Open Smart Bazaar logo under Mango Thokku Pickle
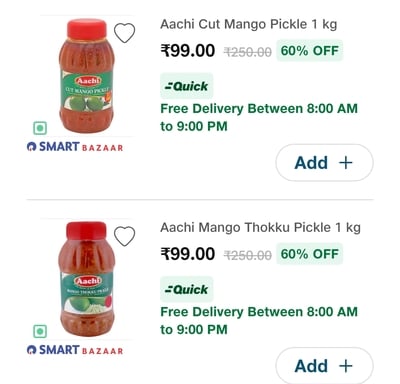This screenshot has height=384, width=400. [x=75, y=350]
